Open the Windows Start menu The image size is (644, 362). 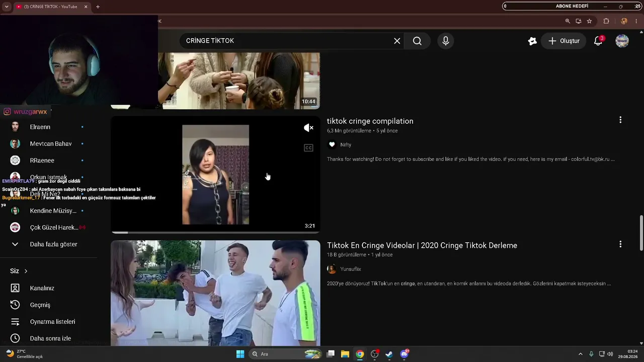(x=240, y=354)
